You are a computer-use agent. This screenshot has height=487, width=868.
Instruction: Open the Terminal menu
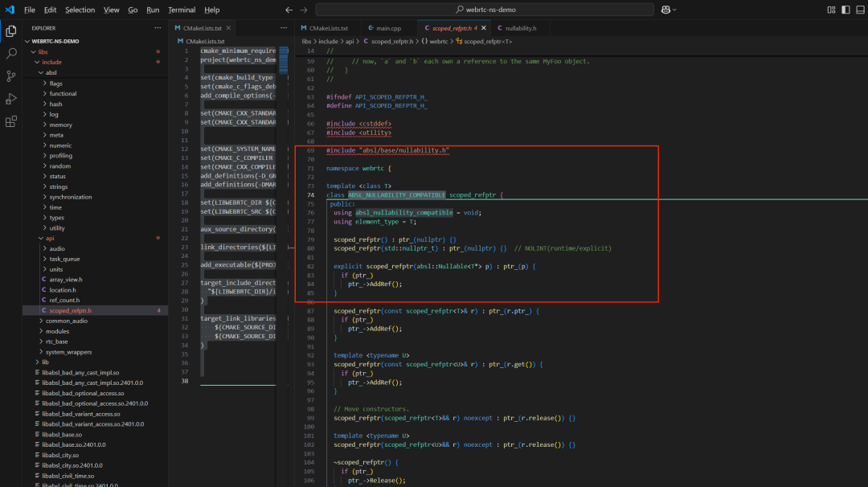pyautogui.click(x=182, y=10)
